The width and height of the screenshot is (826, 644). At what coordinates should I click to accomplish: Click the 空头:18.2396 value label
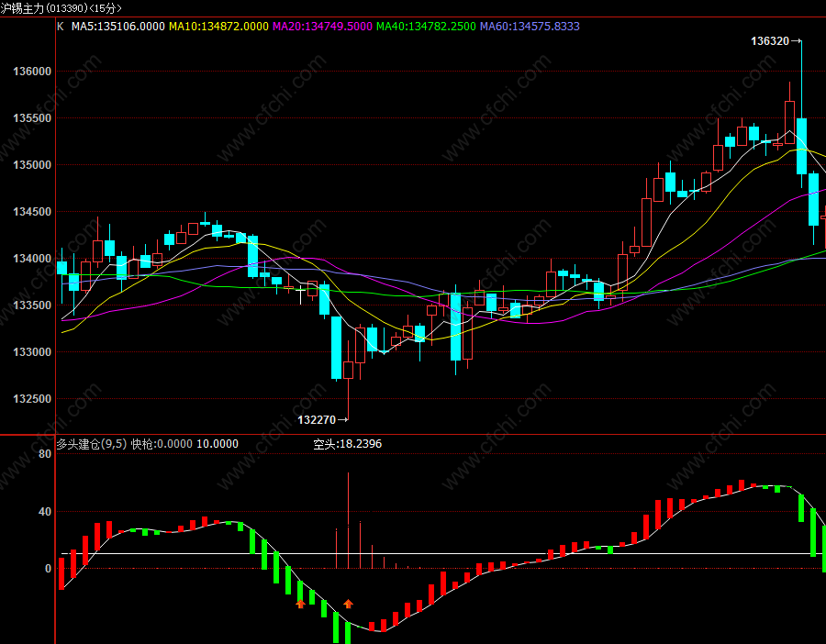click(x=347, y=444)
